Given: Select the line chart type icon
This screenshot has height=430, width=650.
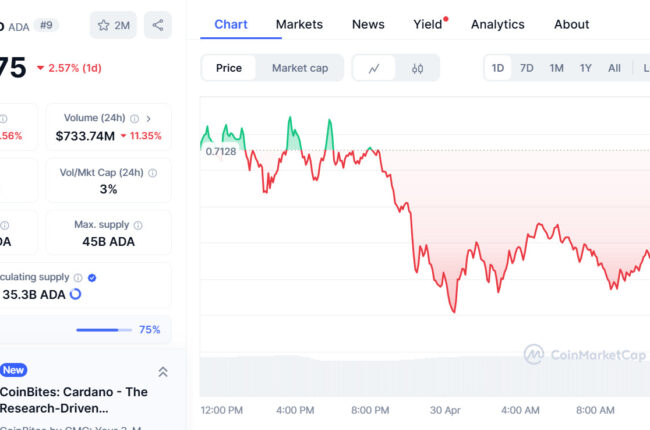Looking at the screenshot, I should [x=374, y=68].
